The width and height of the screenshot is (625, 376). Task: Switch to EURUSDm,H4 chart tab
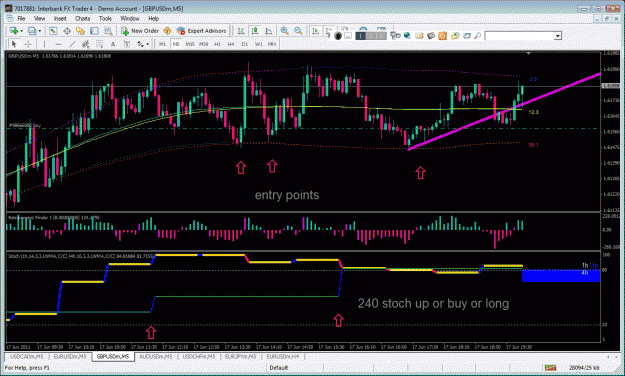pyautogui.click(x=283, y=356)
